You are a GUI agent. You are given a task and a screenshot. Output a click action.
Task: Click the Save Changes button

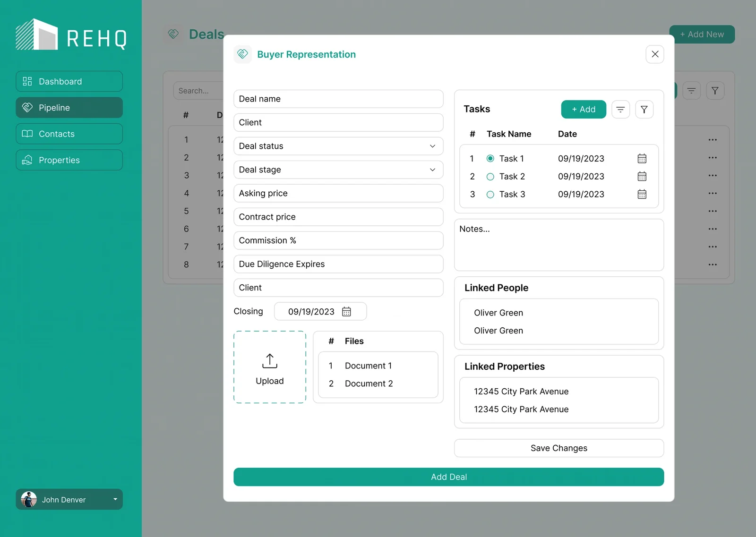(559, 448)
